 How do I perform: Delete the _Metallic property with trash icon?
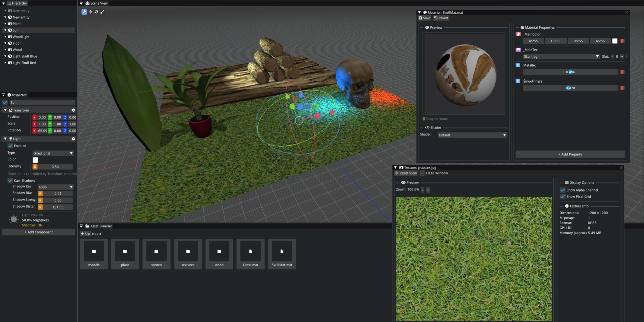click(x=622, y=72)
